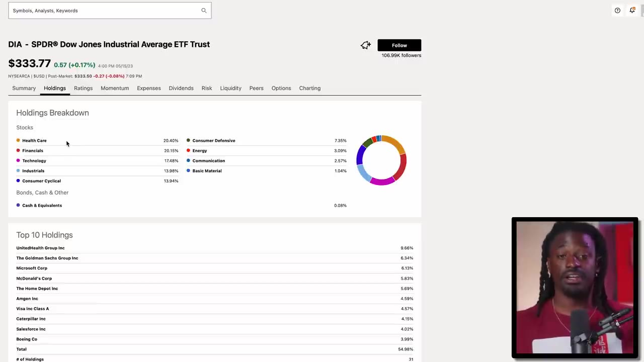Switch to the Summary tab
Screen dimensions: 644x362
[24, 88]
